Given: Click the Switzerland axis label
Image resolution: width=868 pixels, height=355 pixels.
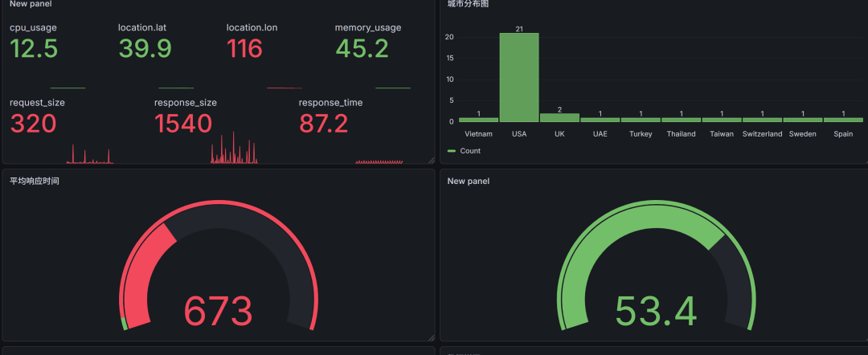Looking at the screenshot, I should [x=762, y=134].
